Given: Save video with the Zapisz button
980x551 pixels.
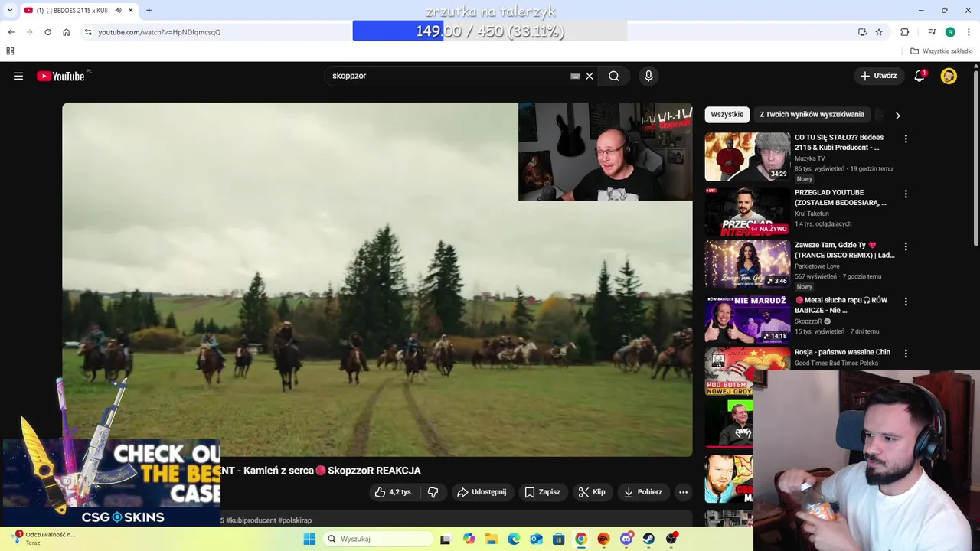Looking at the screenshot, I should click(x=542, y=492).
